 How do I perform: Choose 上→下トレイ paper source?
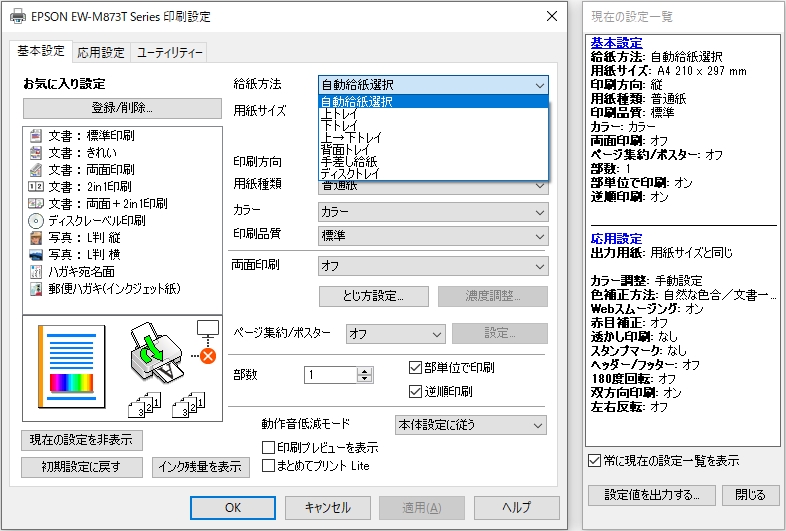click(x=434, y=137)
